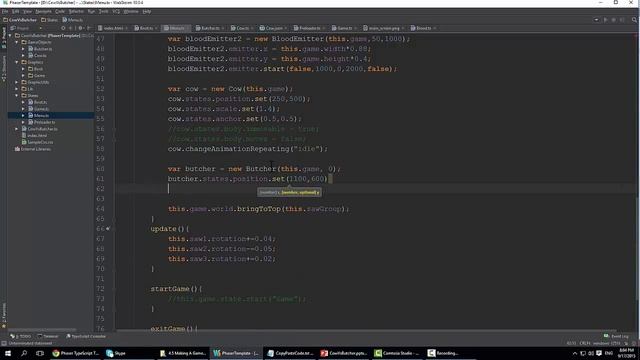Click Menu.ts breadcrumb in navigation bar

click(73, 20)
